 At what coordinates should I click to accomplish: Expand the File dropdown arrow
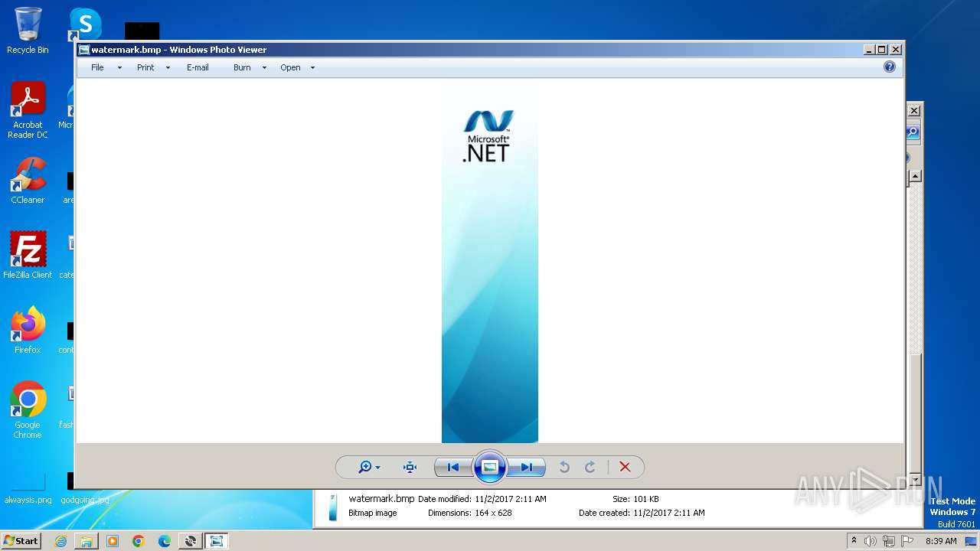(x=119, y=68)
